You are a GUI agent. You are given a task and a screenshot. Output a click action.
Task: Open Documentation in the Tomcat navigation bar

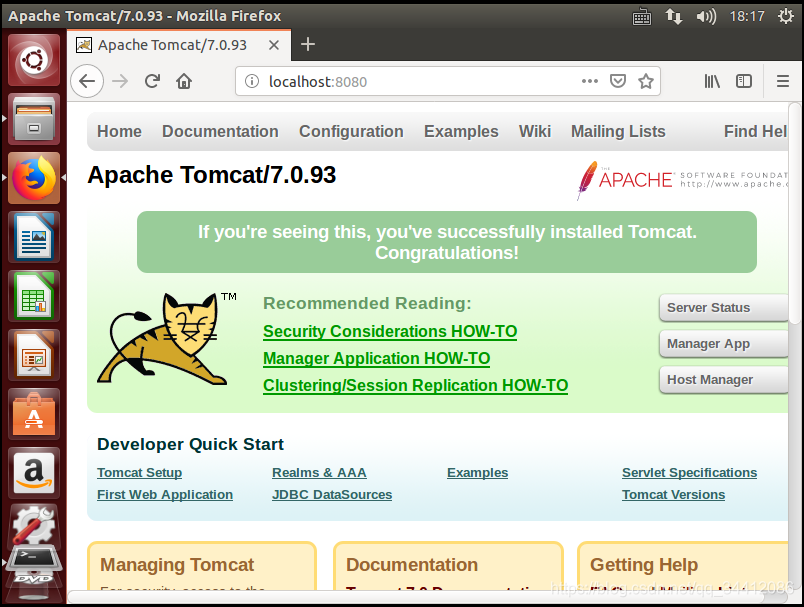[x=220, y=131]
